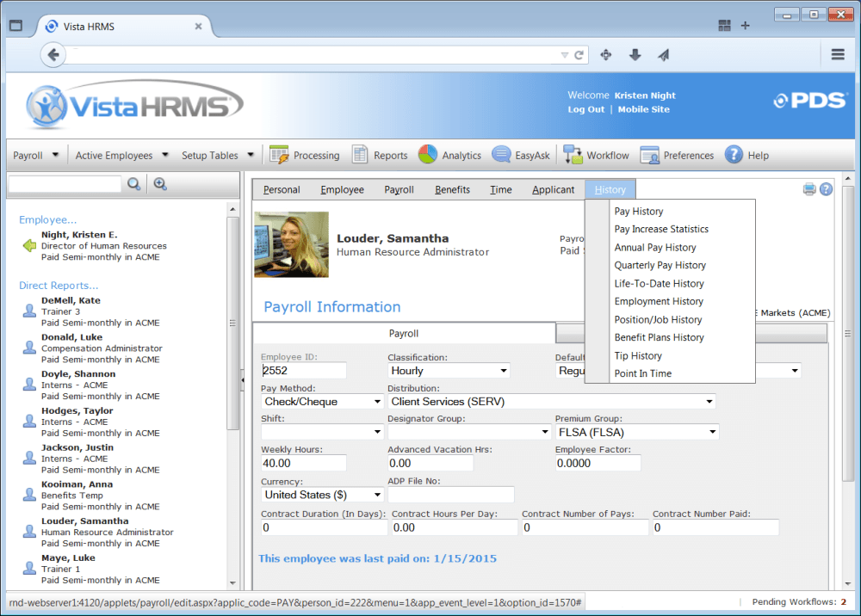Click inside the Employee ID field
Screen dimensions: 861x616
(301, 370)
